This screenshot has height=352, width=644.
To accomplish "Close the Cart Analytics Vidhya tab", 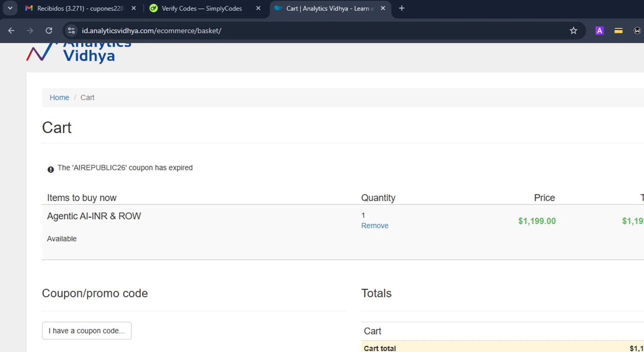I will tap(383, 8).
